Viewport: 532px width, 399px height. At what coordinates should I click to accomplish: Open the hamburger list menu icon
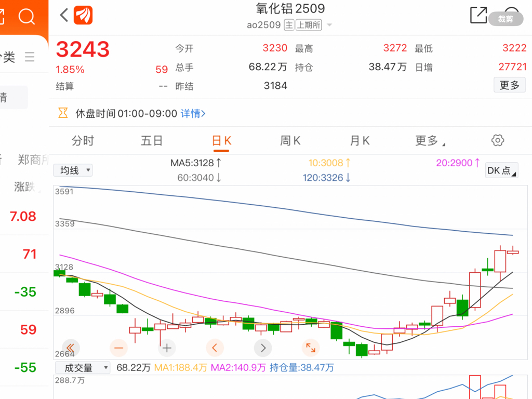pos(30,57)
